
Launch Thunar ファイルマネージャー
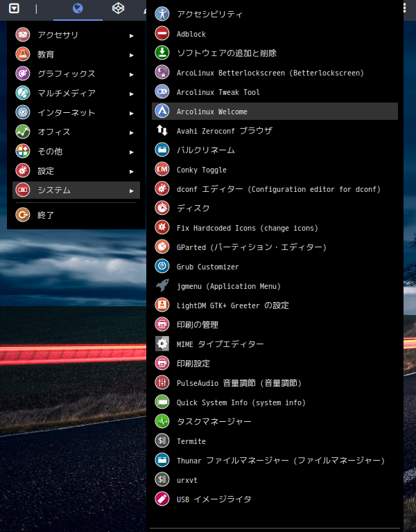coord(275,461)
